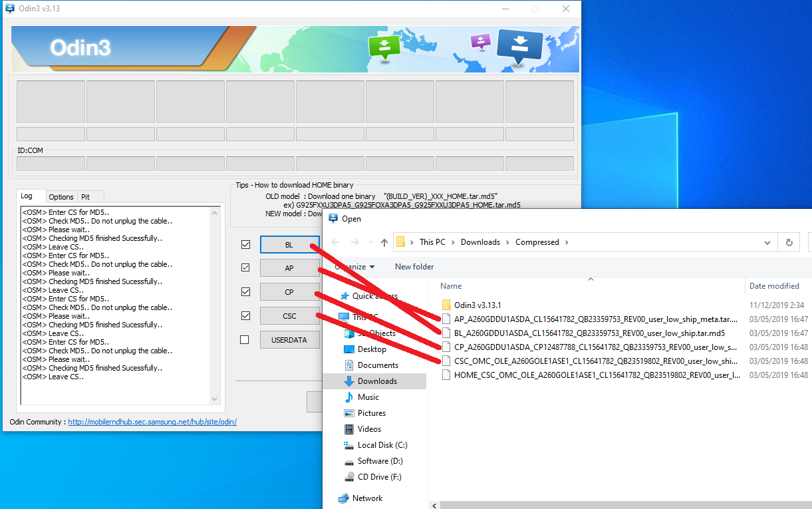812x509 pixels.
Task: Select the CSC_OMC_OLE file icon
Action: coord(446,361)
